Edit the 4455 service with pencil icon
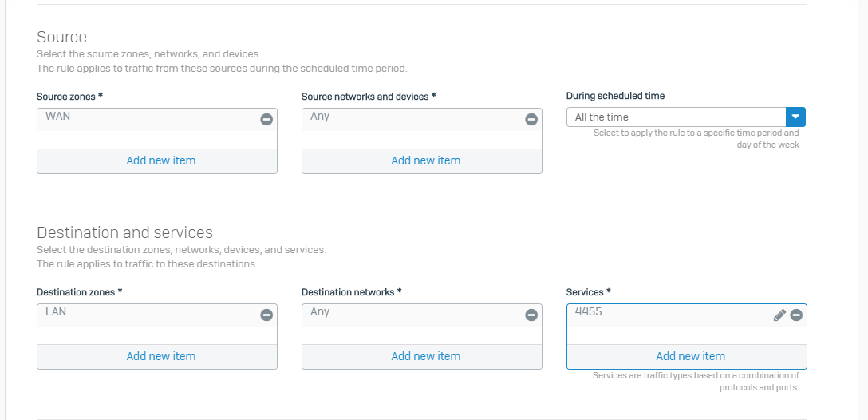The height and width of the screenshot is (420, 868). [779, 315]
